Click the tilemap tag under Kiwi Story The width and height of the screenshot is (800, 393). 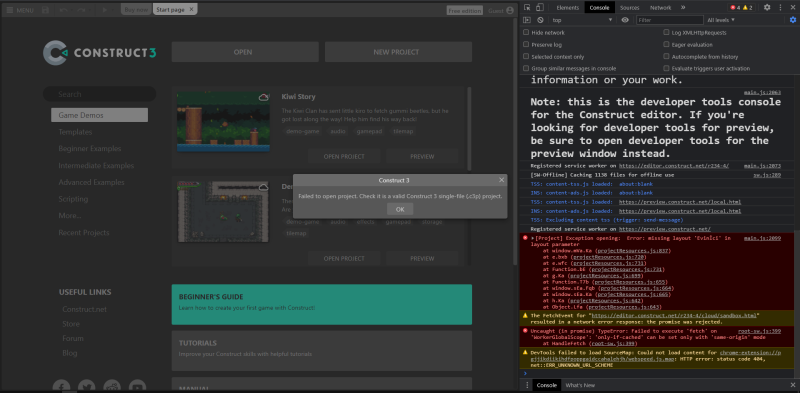tap(403, 131)
